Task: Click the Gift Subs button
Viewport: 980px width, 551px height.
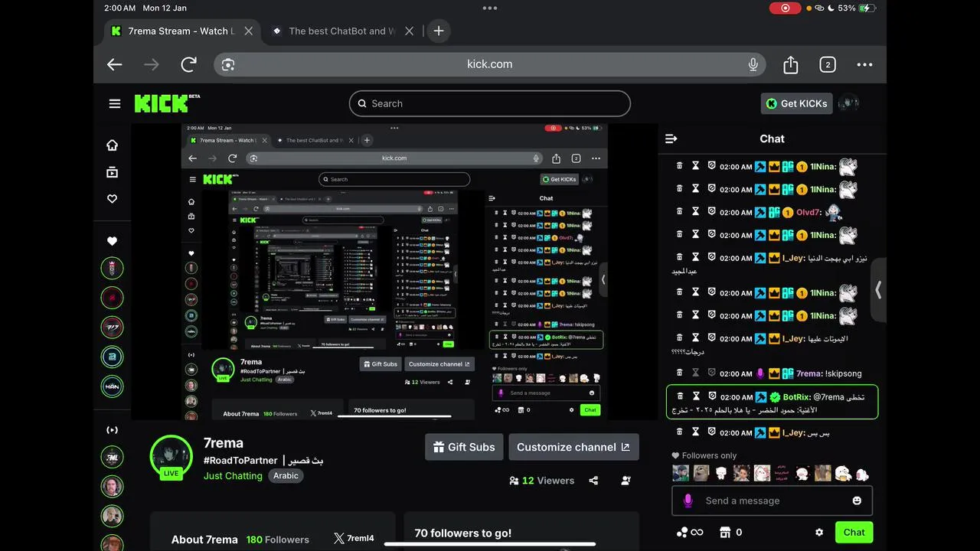Action: point(464,447)
